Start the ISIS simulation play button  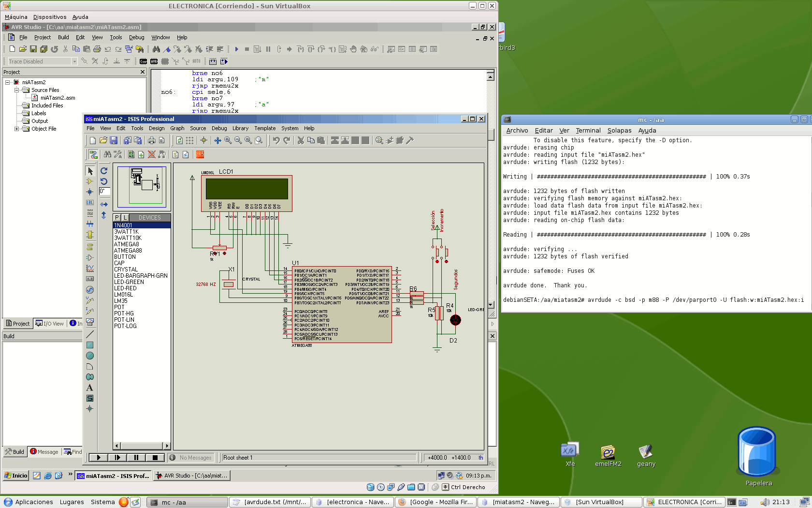(99, 457)
